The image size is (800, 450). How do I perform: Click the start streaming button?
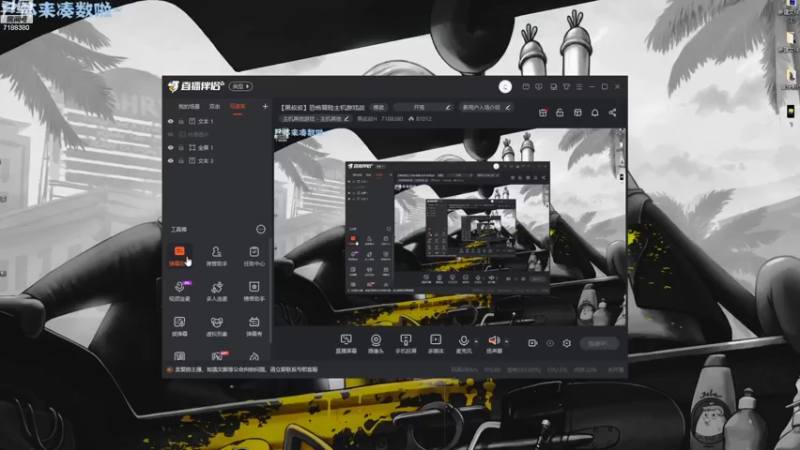point(599,343)
